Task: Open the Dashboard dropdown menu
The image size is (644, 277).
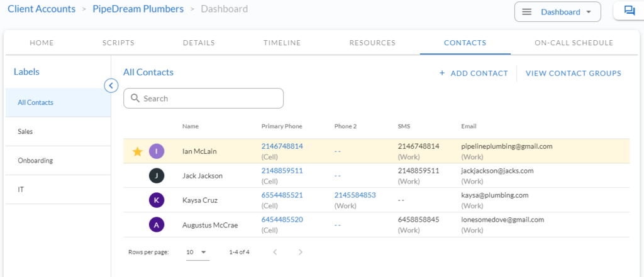Action: click(x=557, y=12)
